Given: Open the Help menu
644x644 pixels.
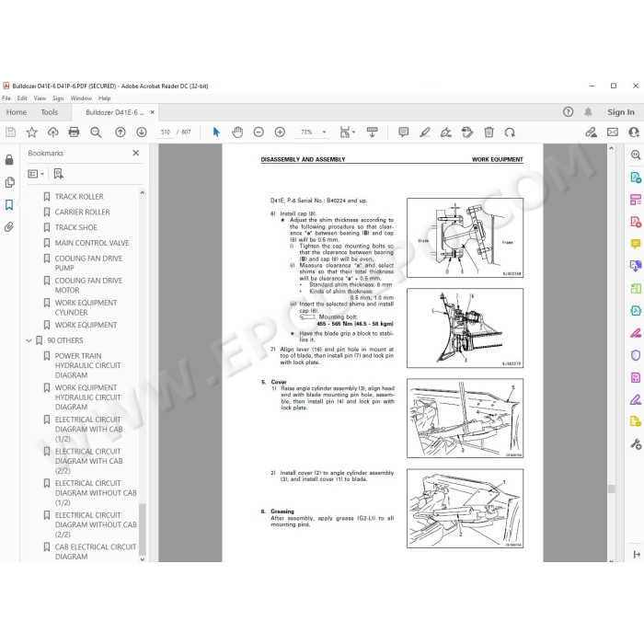Looking at the screenshot, I should coord(104,98).
